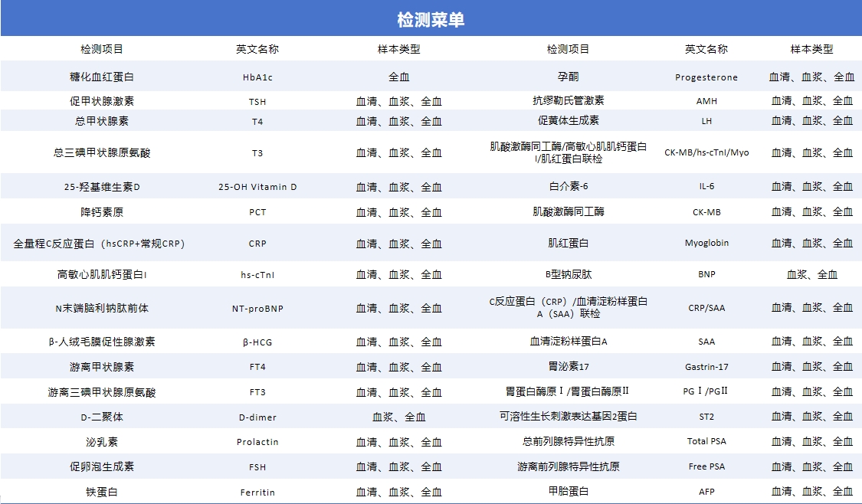Click the 抗缪勒氏管激素 test item

coord(568,100)
